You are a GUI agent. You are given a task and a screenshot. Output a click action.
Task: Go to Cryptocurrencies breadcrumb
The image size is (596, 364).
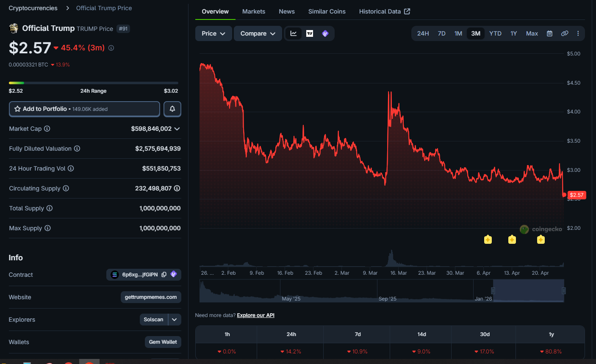[x=33, y=8]
